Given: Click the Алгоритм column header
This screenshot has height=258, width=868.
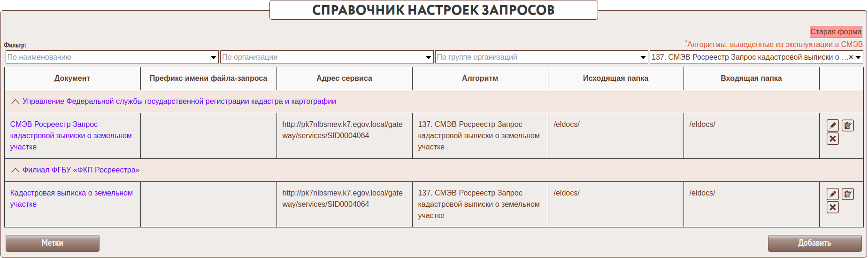Looking at the screenshot, I should 480,78.
